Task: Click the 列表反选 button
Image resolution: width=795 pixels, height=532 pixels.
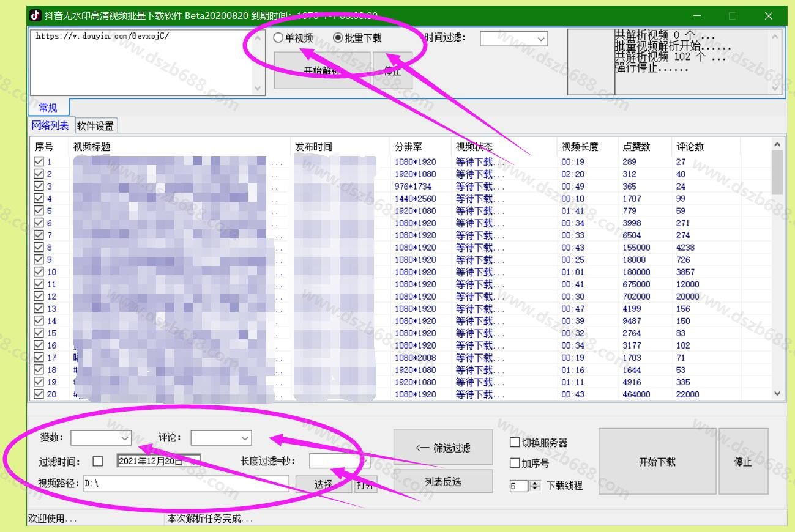Action: pos(443,481)
